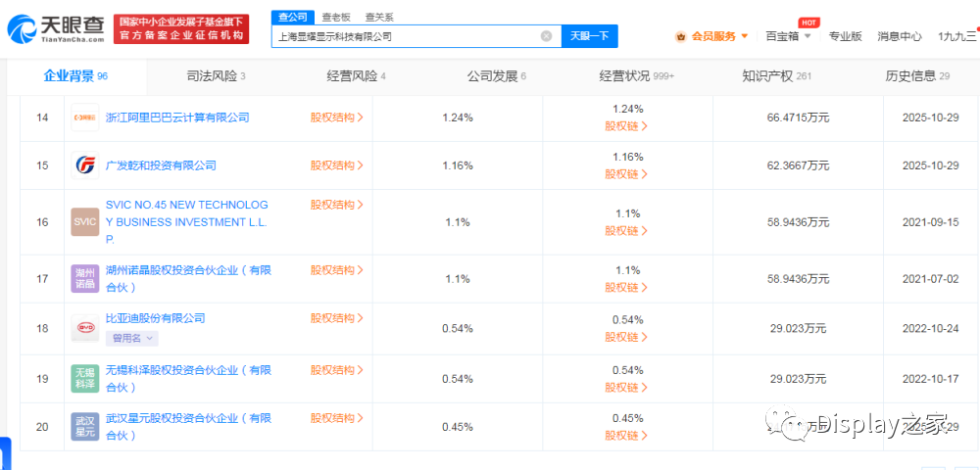Click the TianYanCha logo
This screenshot has height=470, width=980.
[x=56, y=28]
